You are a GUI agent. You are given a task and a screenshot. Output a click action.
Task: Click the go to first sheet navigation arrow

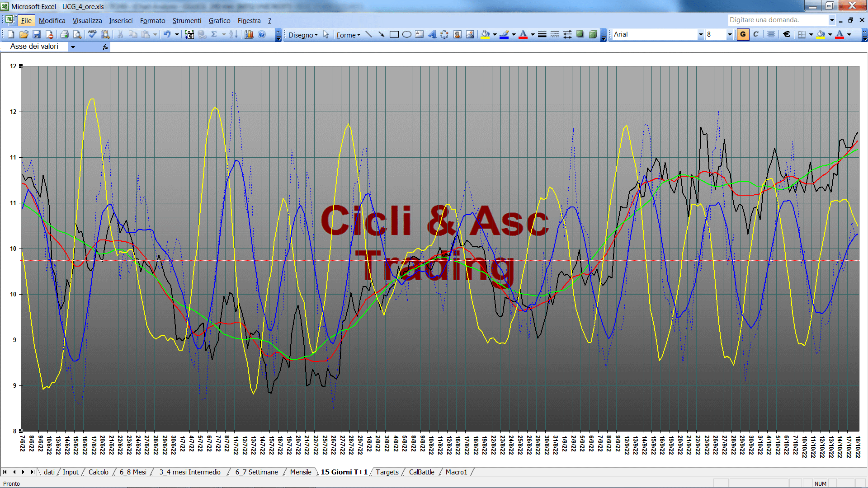[5, 472]
